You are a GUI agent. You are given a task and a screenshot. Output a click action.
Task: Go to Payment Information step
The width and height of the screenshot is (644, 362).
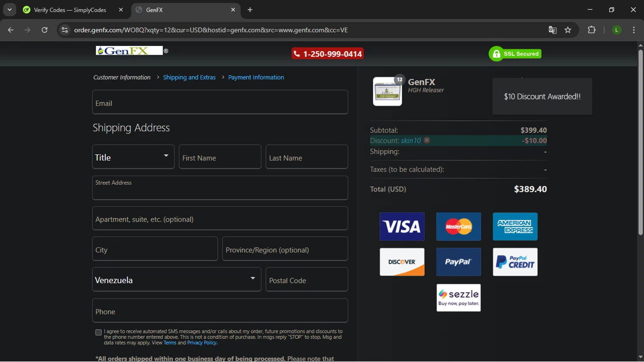click(256, 77)
